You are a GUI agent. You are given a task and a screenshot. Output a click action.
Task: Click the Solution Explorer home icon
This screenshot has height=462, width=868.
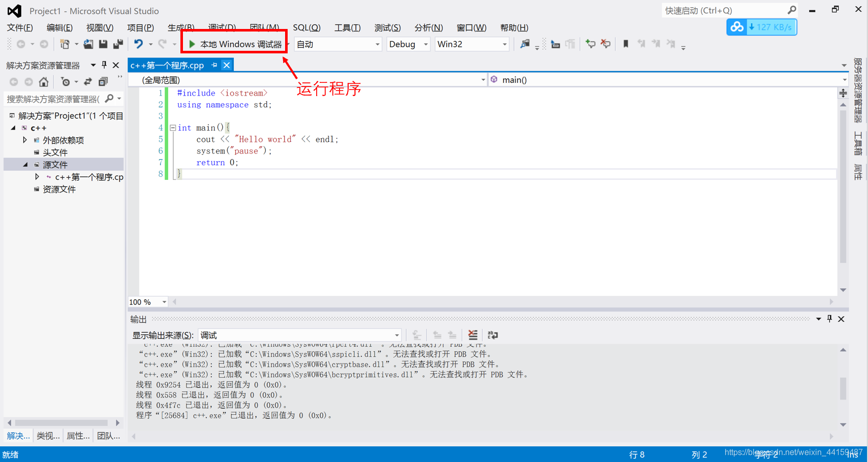click(x=44, y=81)
